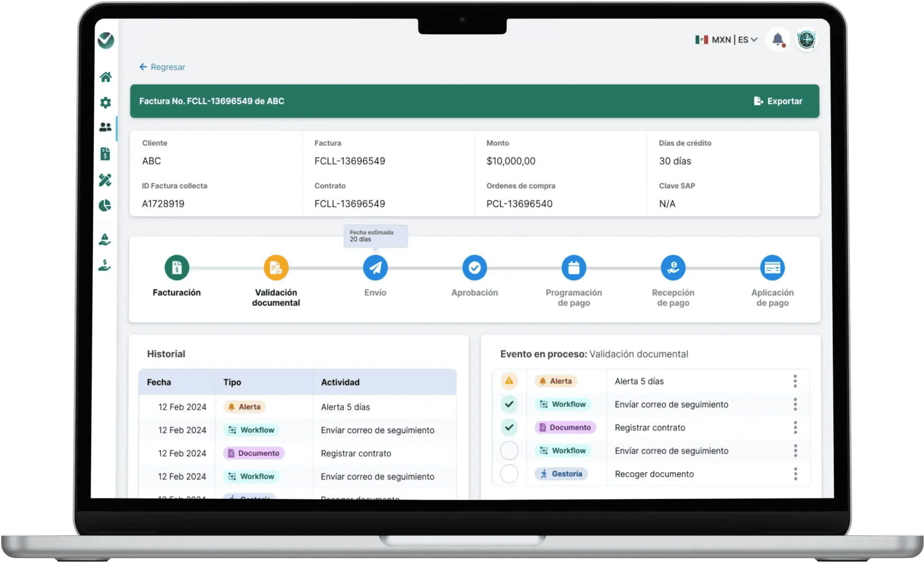
Task: Click the notification bell icon
Action: [778, 39]
